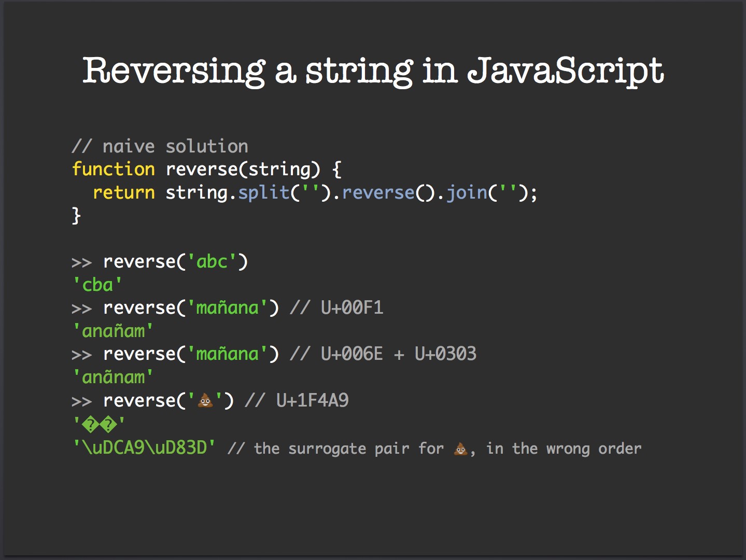
Task: Click the closing curly brace of the function
Action: pos(76,215)
